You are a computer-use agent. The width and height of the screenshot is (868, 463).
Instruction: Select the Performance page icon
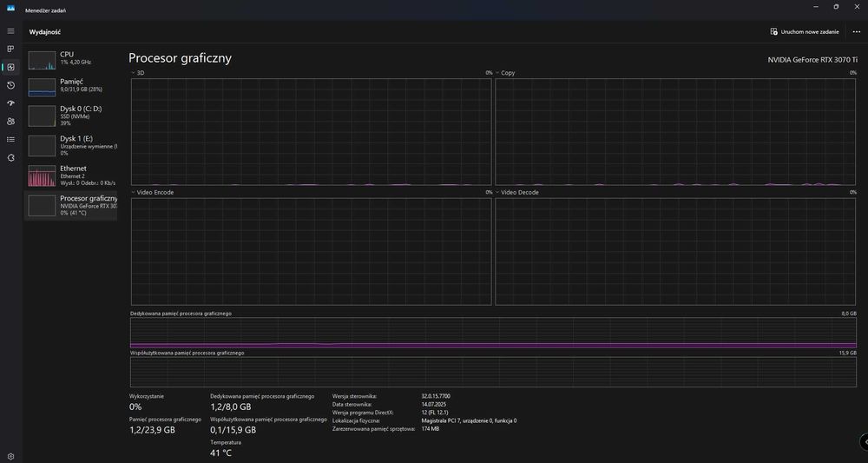coord(10,67)
